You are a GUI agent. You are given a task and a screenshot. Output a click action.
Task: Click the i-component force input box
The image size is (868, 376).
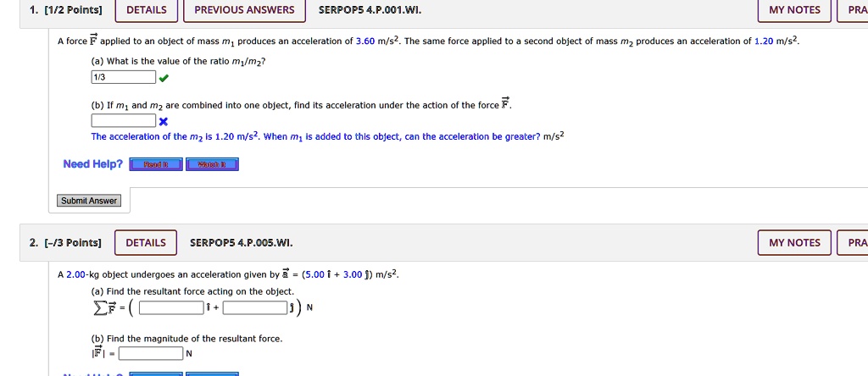click(x=171, y=307)
